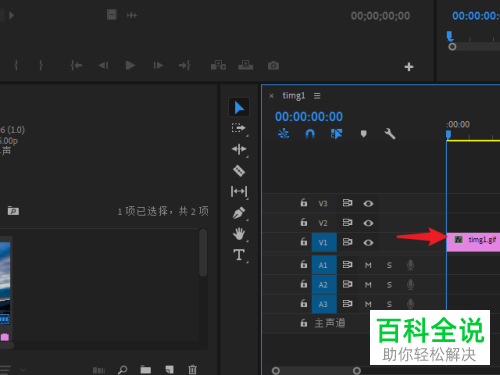Toggle timeline snap magnet
Screen dimensions: 500x375
[310, 134]
